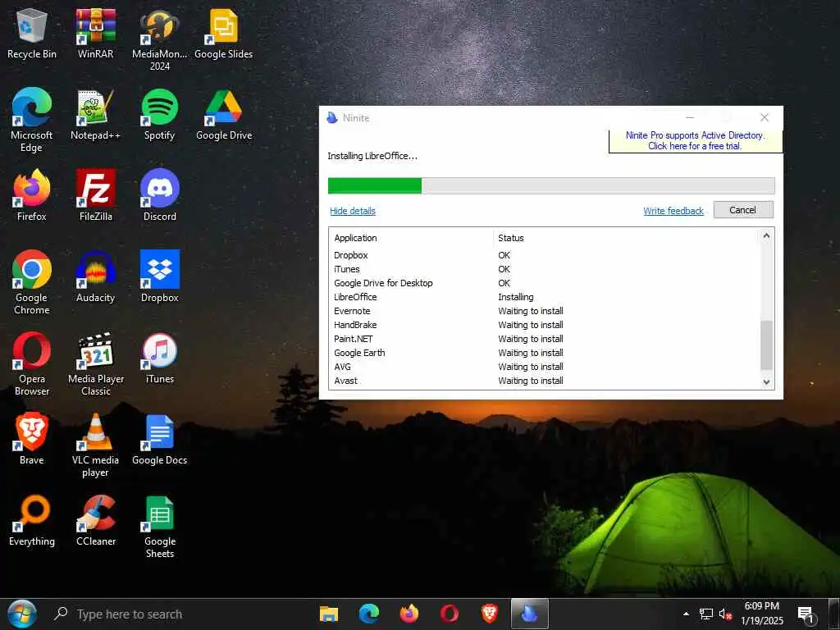Click the details list scroll down arrow

[766, 382]
